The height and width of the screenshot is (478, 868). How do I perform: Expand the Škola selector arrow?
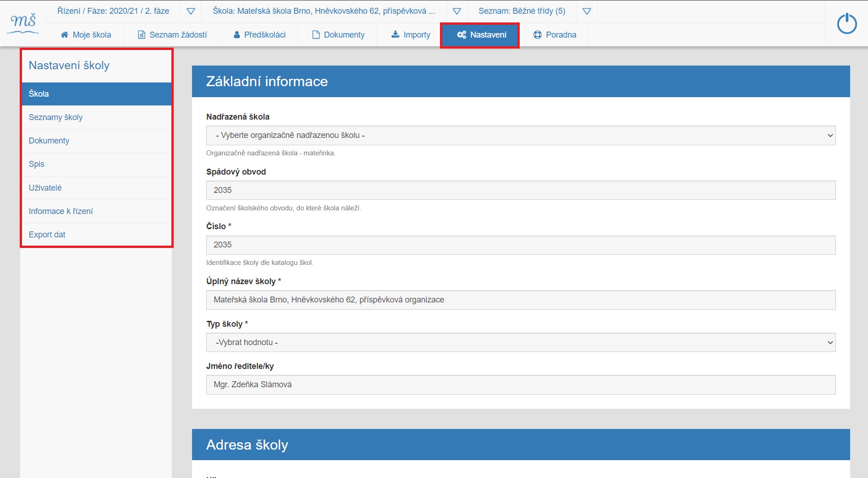(456, 11)
